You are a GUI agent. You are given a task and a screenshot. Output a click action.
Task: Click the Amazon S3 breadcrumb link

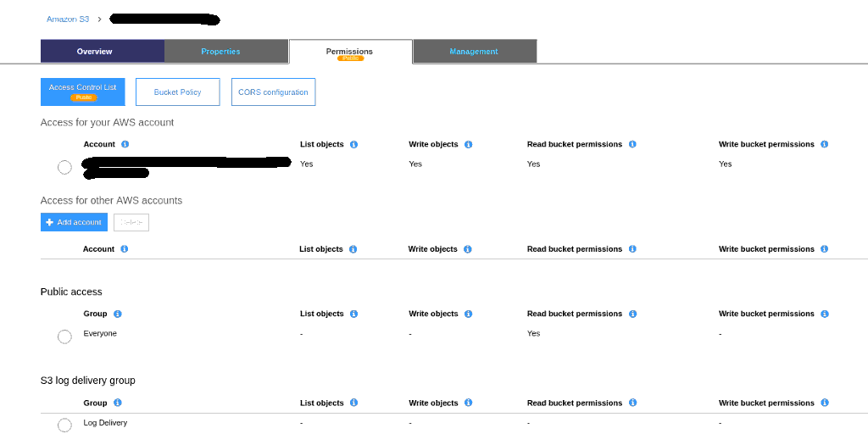click(x=68, y=19)
